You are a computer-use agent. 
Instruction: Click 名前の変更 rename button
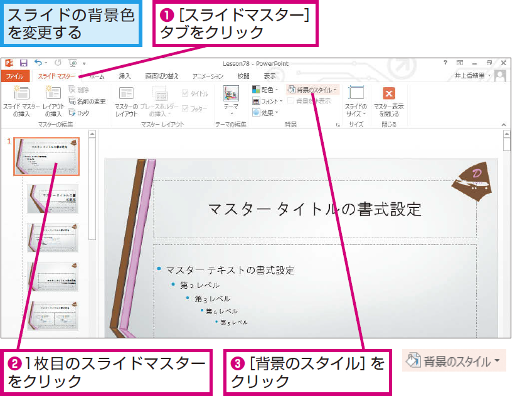coord(87,101)
